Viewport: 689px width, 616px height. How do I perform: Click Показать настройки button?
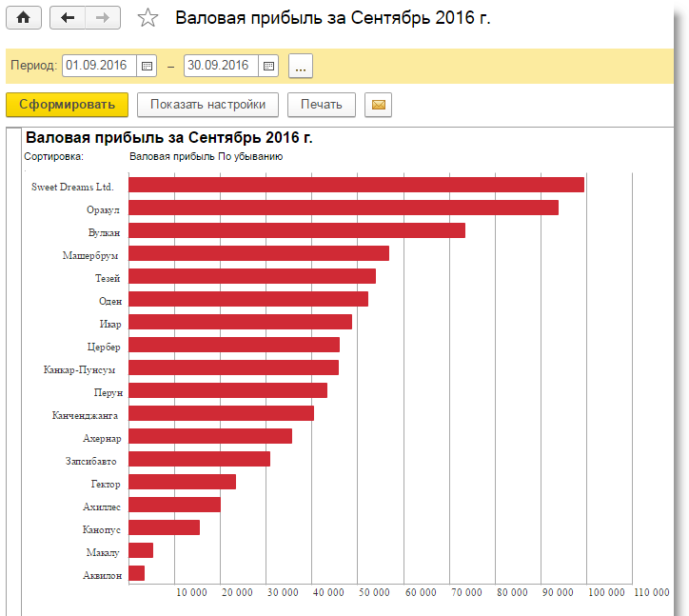point(207,104)
